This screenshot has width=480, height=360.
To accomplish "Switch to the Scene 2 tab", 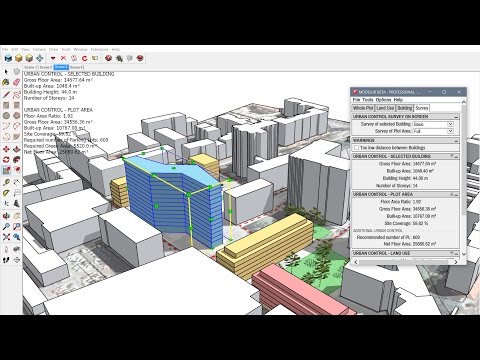I will 46,67.
